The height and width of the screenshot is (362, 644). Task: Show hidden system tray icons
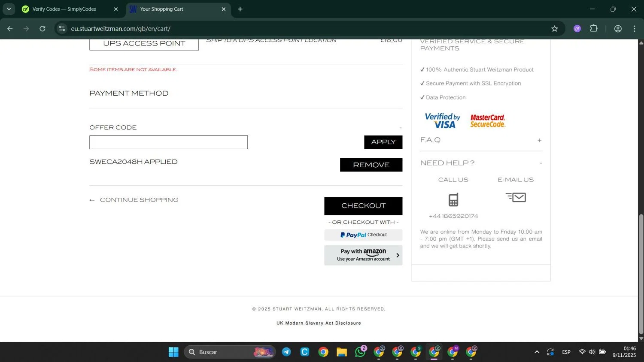click(x=537, y=352)
